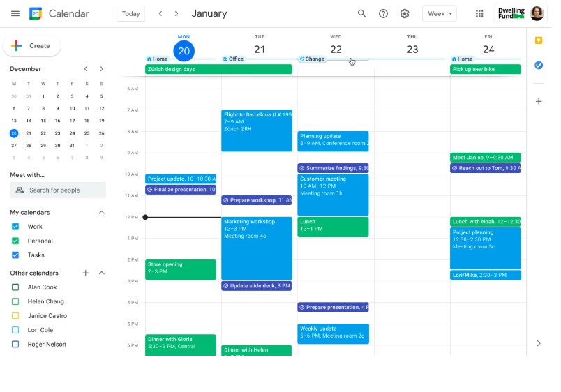The width and height of the screenshot is (561, 392).
Task: Get add-ons with the plus icon
Action: tap(539, 102)
